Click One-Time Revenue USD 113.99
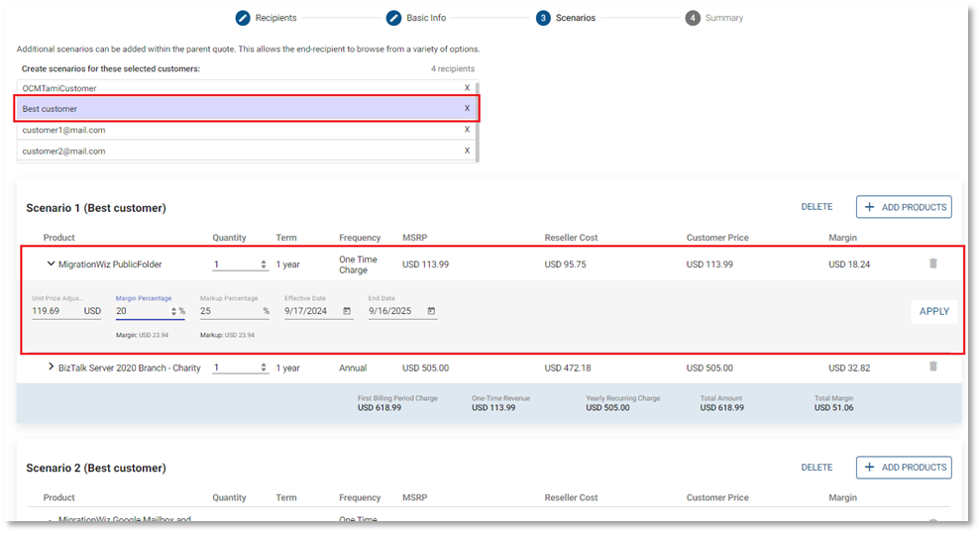The image size is (980, 533). [x=493, y=408]
